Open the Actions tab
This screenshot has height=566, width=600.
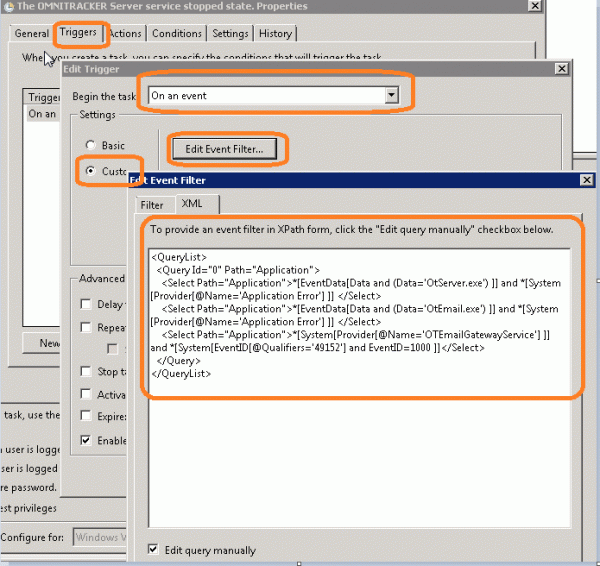125,33
